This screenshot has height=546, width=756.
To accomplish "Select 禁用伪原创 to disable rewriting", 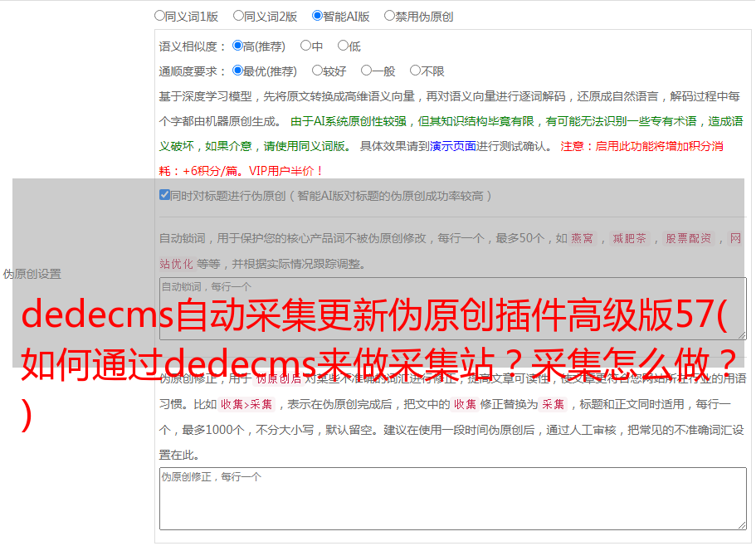I will pyautogui.click(x=389, y=16).
